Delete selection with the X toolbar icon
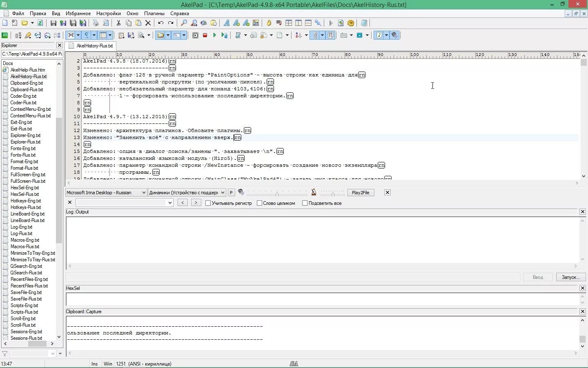The height and width of the screenshot is (368, 588). point(148,23)
